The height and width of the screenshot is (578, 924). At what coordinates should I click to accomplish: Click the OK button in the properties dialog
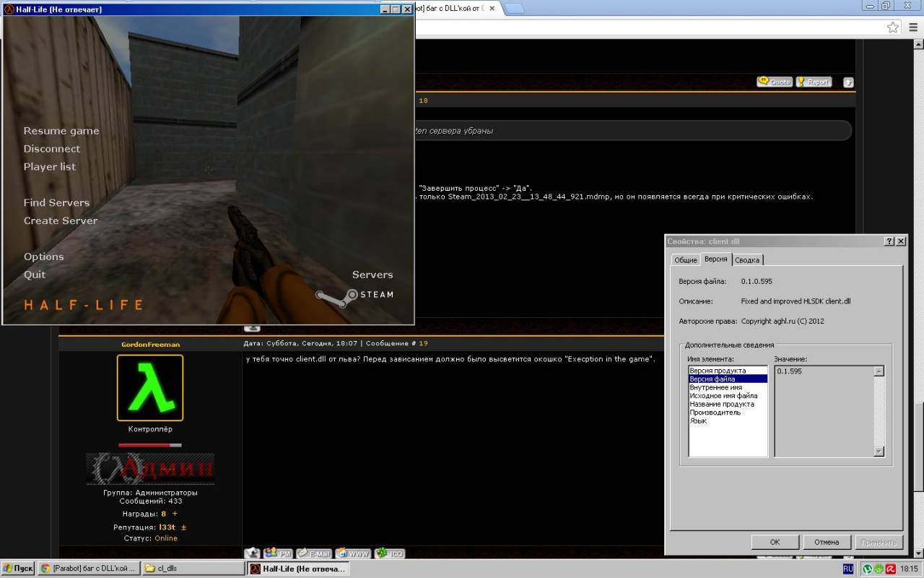(x=775, y=542)
